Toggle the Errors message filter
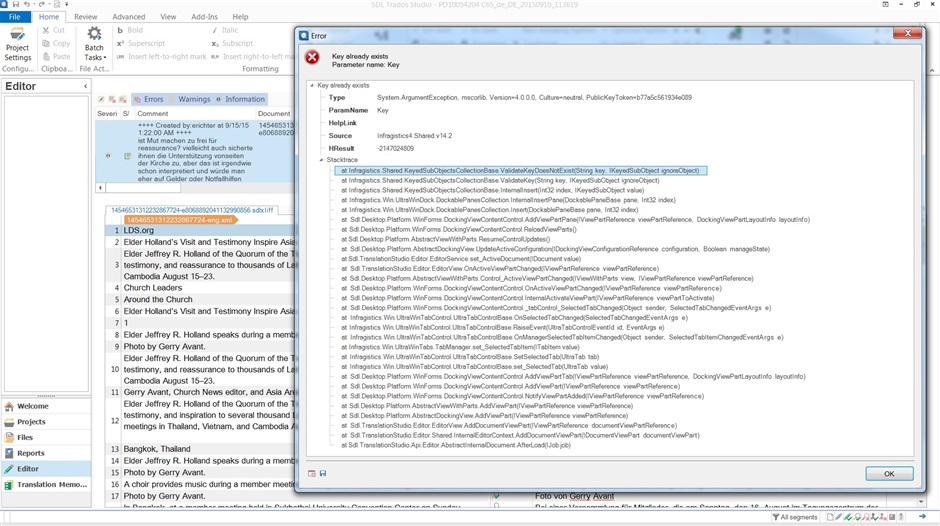 (148, 99)
